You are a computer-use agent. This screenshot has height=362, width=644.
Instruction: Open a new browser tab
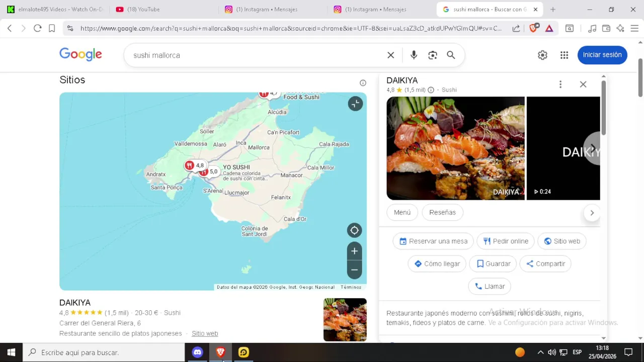click(553, 9)
